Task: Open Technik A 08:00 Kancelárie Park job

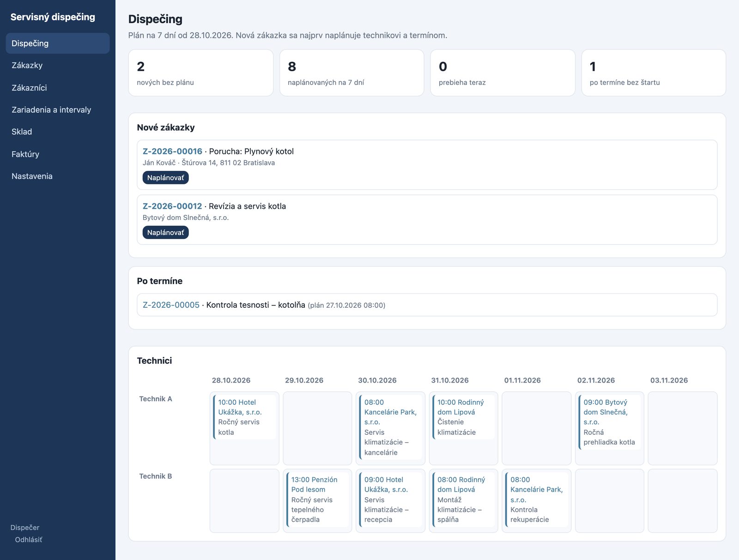Action: click(x=390, y=427)
